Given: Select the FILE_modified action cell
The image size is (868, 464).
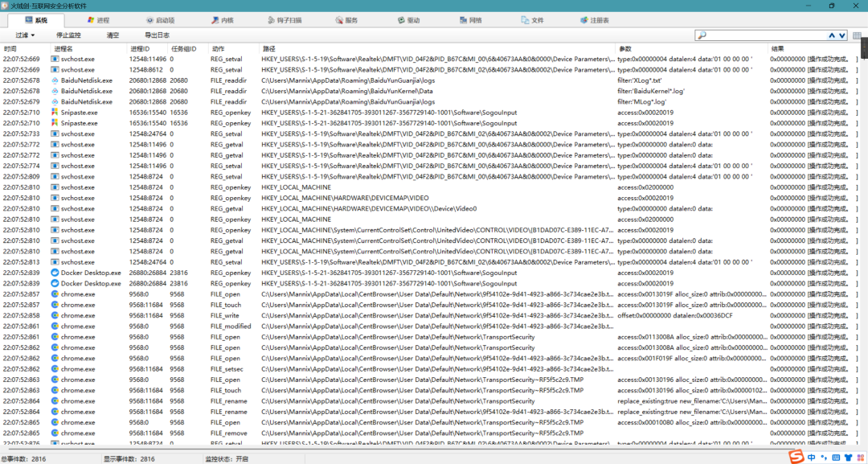Looking at the screenshot, I should click(x=231, y=326).
